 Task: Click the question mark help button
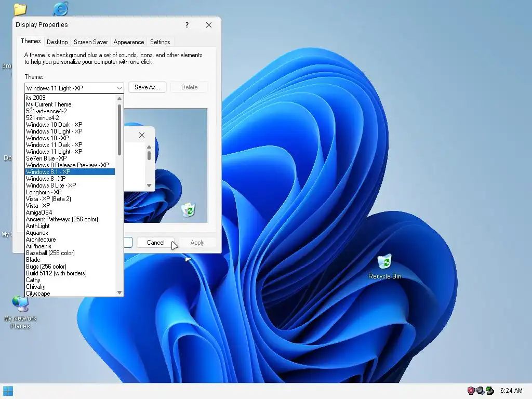tap(187, 25)
